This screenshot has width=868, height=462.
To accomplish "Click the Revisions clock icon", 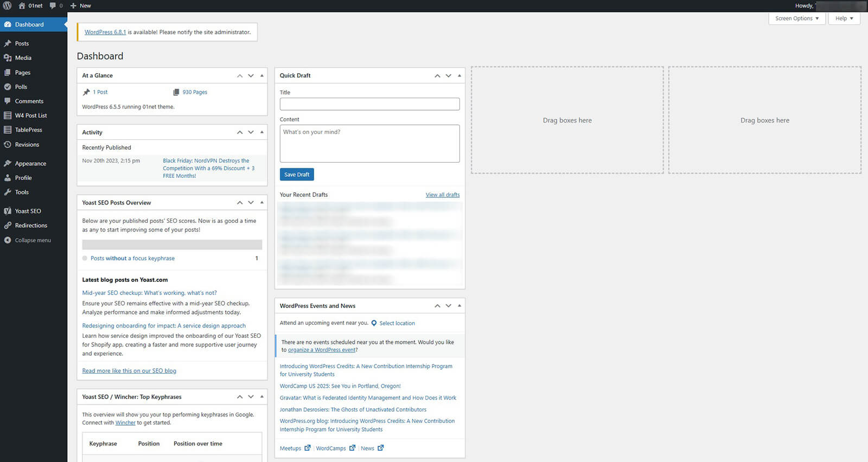I will tap(8, 145).
